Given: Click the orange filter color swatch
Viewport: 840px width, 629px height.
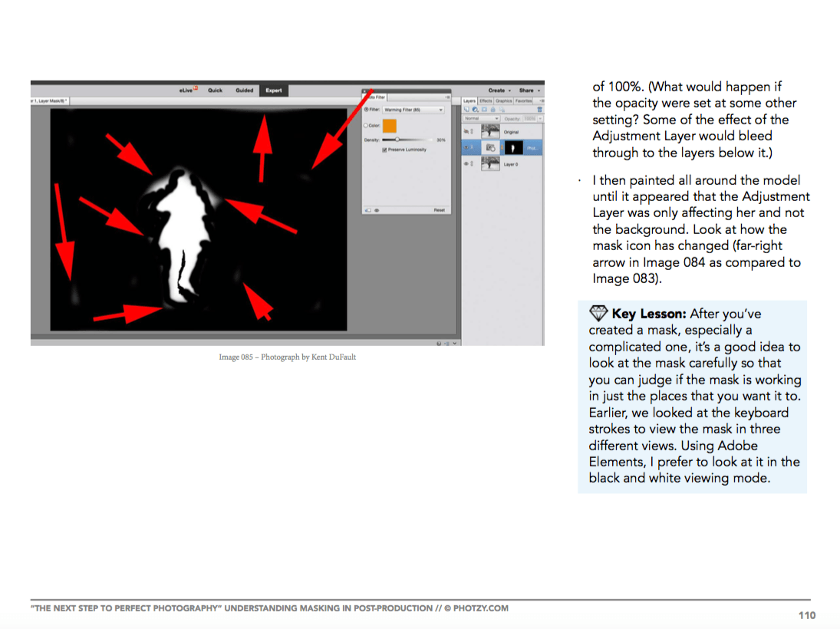Looking at the screenshot, I should [389, 125].
